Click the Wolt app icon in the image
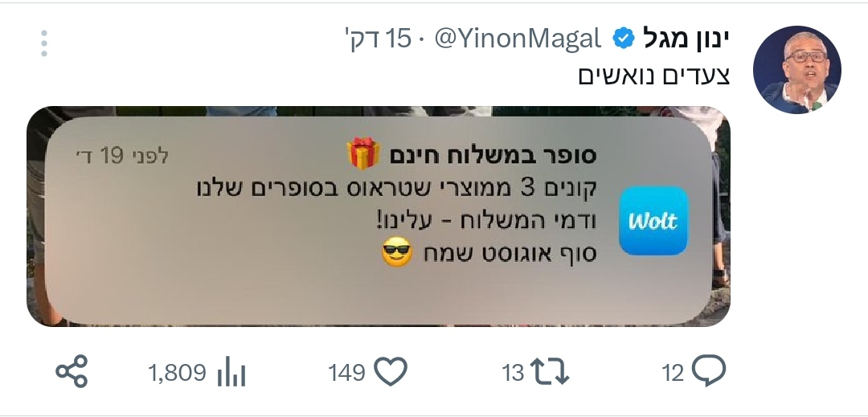This screenshot has height=417, width=868. pyautogui.click(x=653, y=221)
